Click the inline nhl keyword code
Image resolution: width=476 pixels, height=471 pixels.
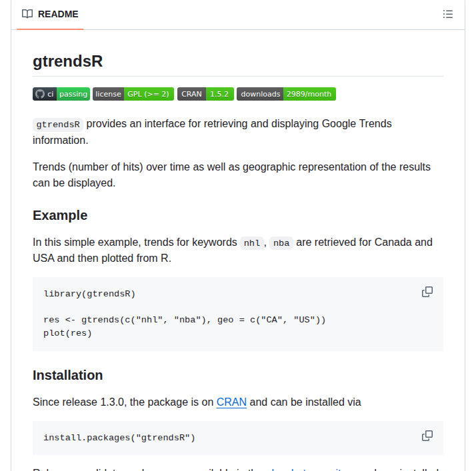point(251,243)
